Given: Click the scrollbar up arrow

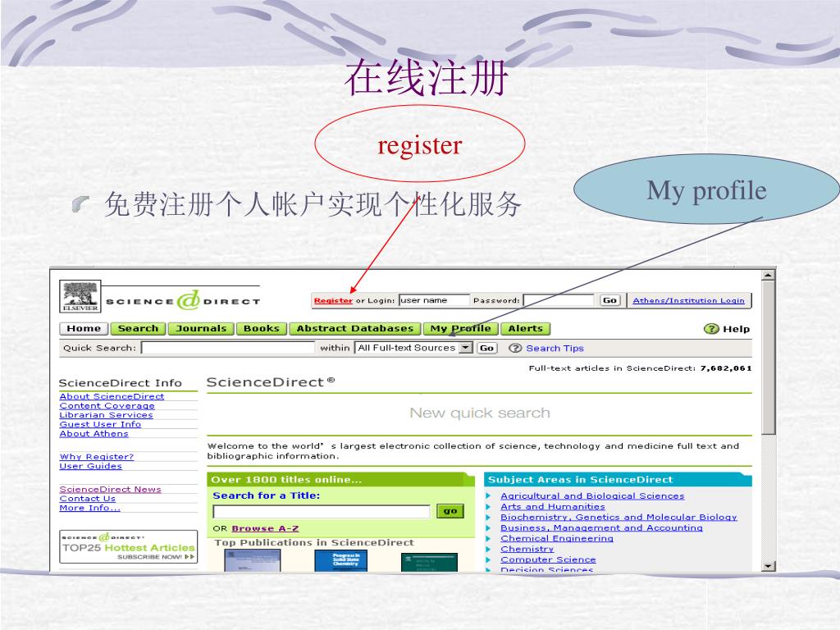Looking at the screenshot, I should 768,276.
